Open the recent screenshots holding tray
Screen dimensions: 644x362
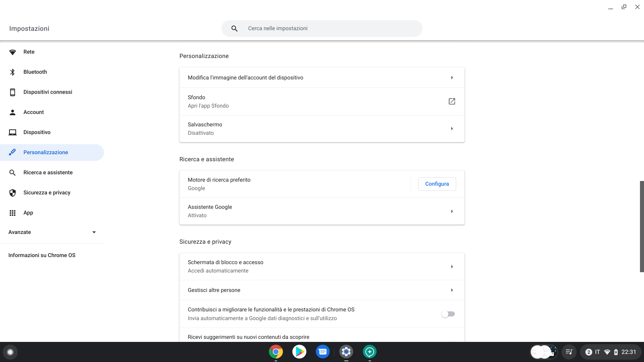click(544, 352)
